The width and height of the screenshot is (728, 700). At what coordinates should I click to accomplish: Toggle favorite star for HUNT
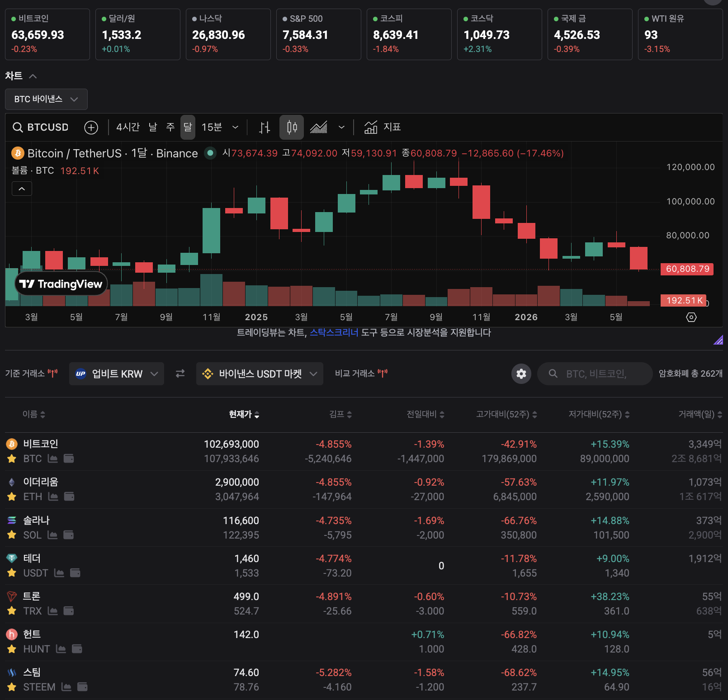(12, 649)
